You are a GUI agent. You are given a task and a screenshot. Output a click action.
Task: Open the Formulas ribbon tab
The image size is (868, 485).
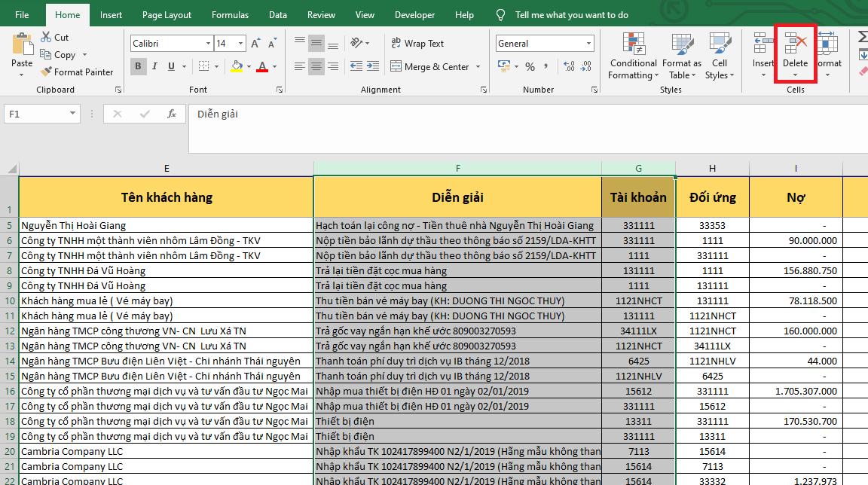[x=230, y=15]
